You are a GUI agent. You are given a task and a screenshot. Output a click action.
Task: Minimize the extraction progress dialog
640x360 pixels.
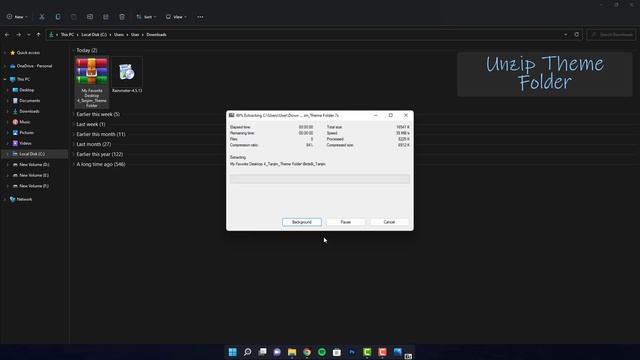point(376,116)
